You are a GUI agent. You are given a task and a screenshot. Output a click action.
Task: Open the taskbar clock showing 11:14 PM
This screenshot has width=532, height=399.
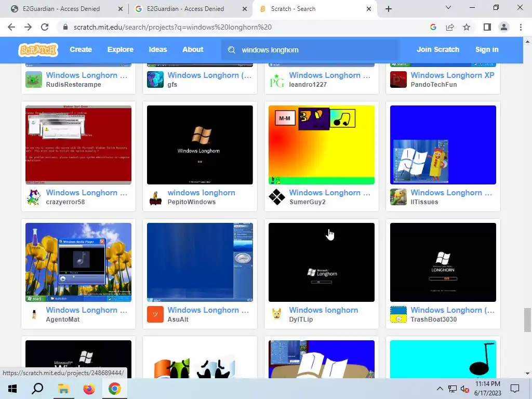tap(487, 389)
